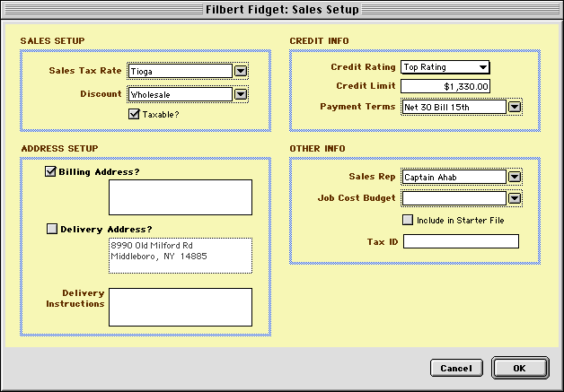The height and width of the screenshot is (392, 564).
Task: Click the Delivery Instructions text box
Action: tap(180, 306)
